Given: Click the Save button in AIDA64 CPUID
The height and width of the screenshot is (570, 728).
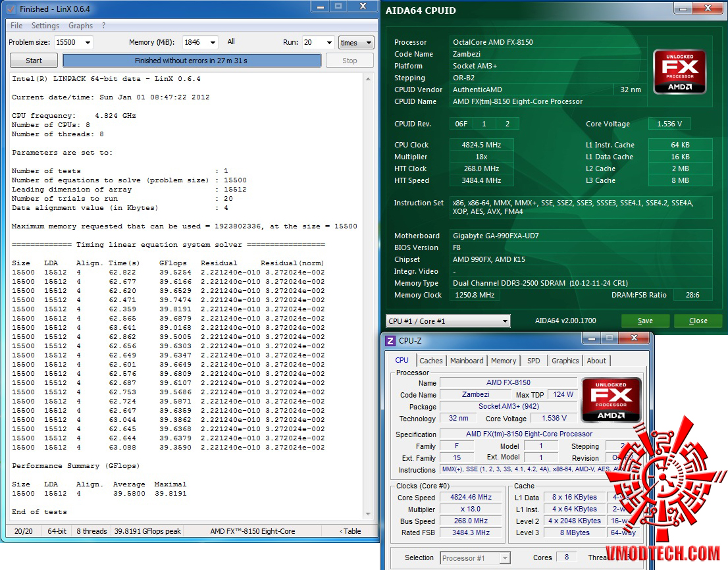Looking at the screenshot, I should coord(645,321).
